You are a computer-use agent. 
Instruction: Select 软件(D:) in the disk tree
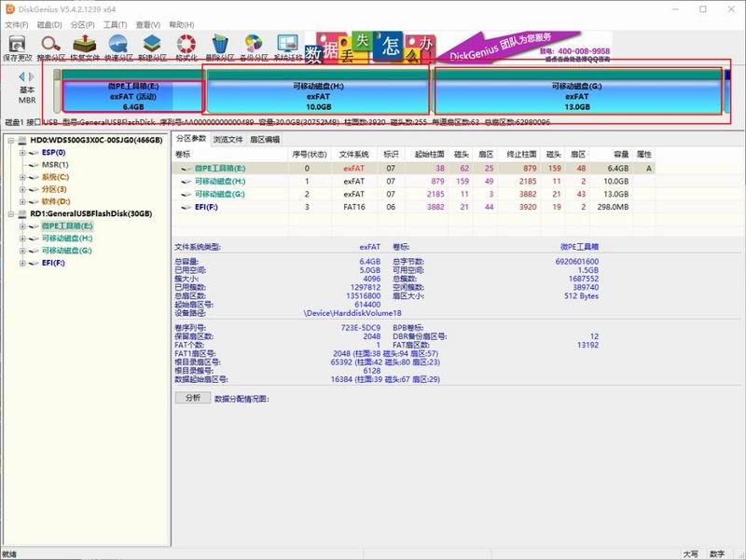click(x=56, y=201)
